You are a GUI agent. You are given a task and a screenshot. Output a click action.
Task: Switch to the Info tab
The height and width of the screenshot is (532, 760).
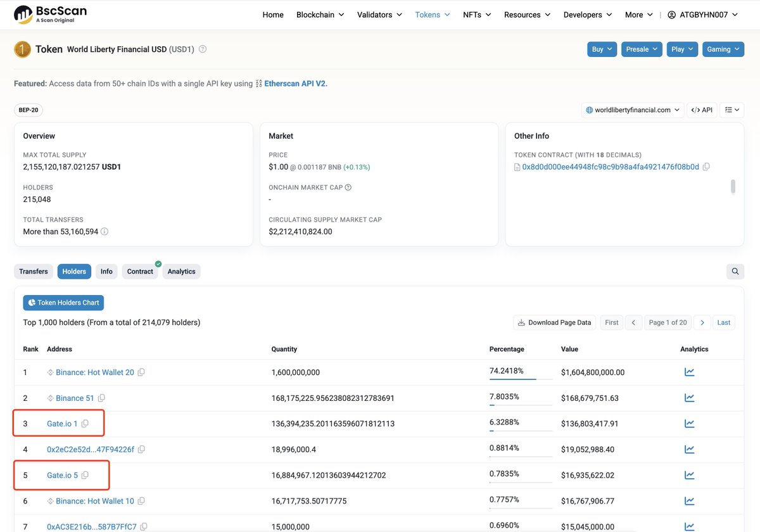[x=106, y=271]
